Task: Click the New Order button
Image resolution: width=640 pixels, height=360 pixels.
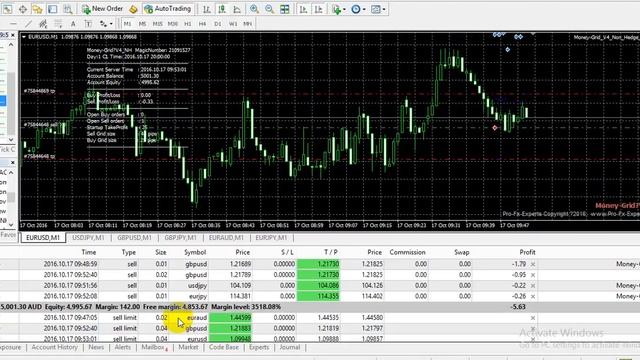Action: pyautogui.click(x=102, y=9)
